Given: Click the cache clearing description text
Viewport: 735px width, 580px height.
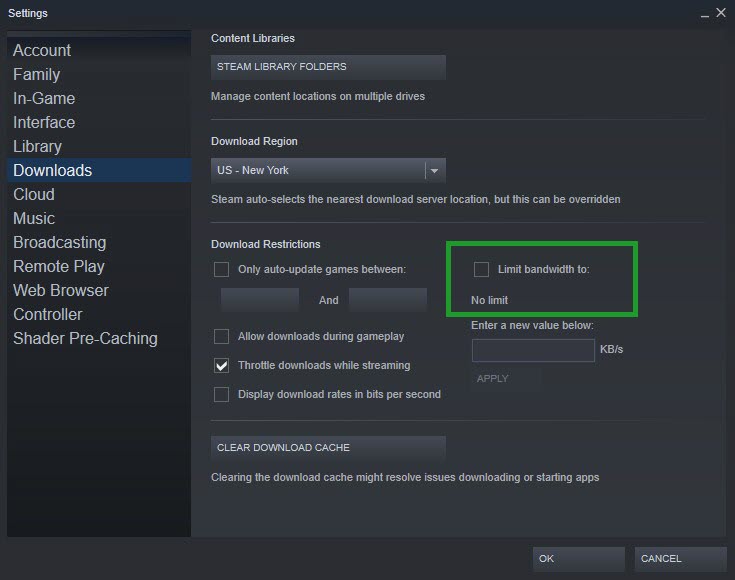Looking at the screenshot, I should [x=405, y=477].
